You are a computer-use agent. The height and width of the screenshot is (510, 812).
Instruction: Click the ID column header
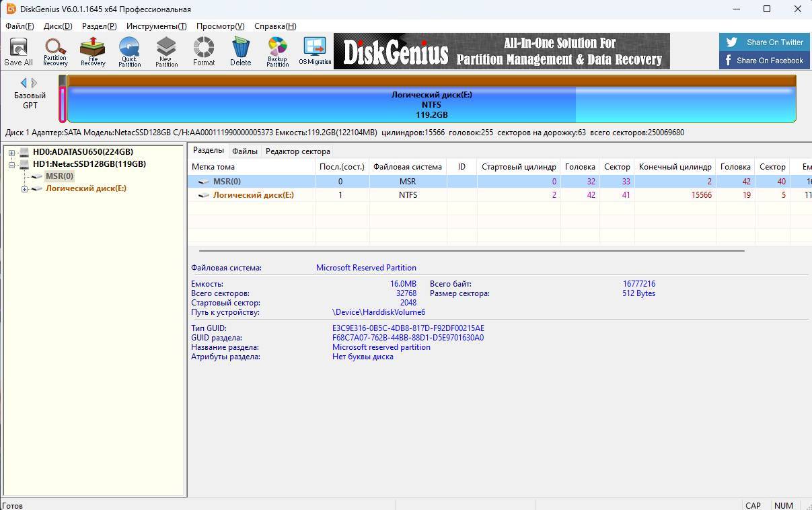coord(462,167)
